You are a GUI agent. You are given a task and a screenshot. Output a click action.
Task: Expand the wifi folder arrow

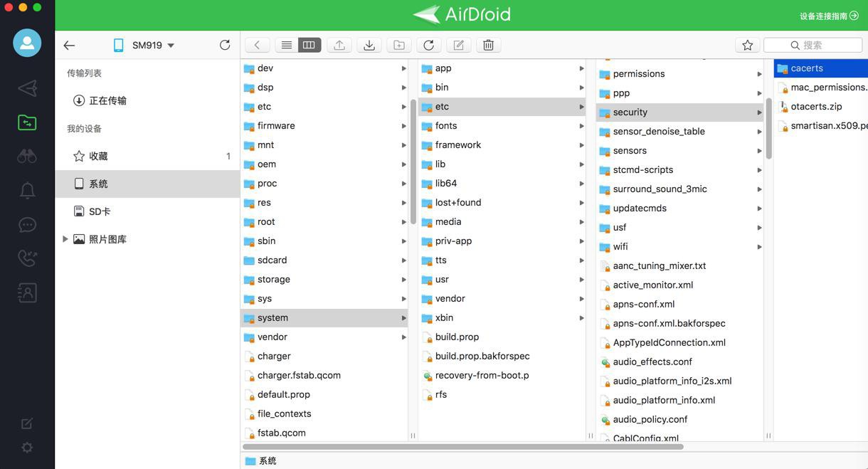tap(759, 247)
